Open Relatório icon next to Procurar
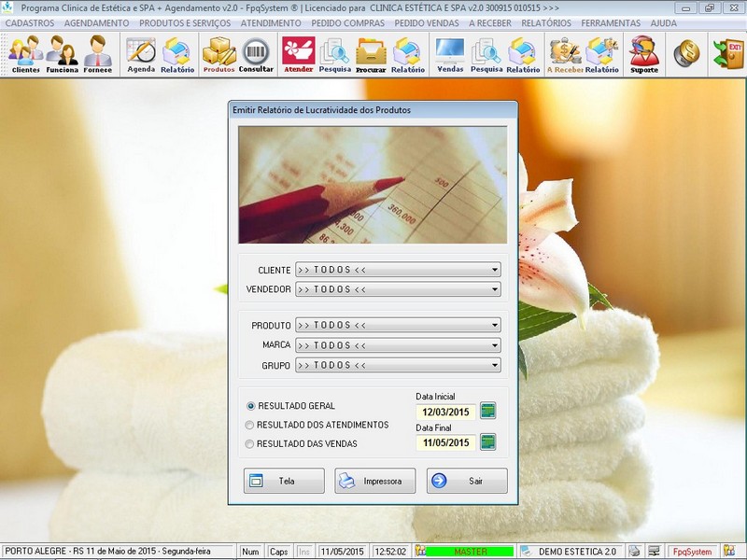 point(408,54)
